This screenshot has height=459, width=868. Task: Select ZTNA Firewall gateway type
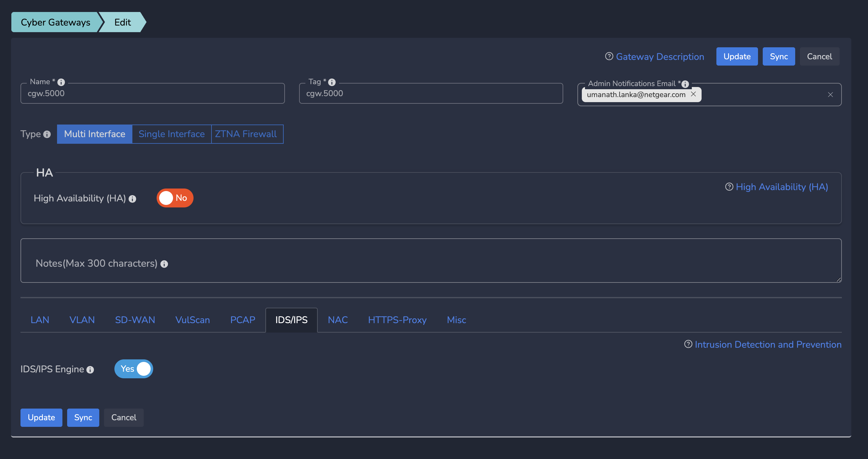(246, 134)
